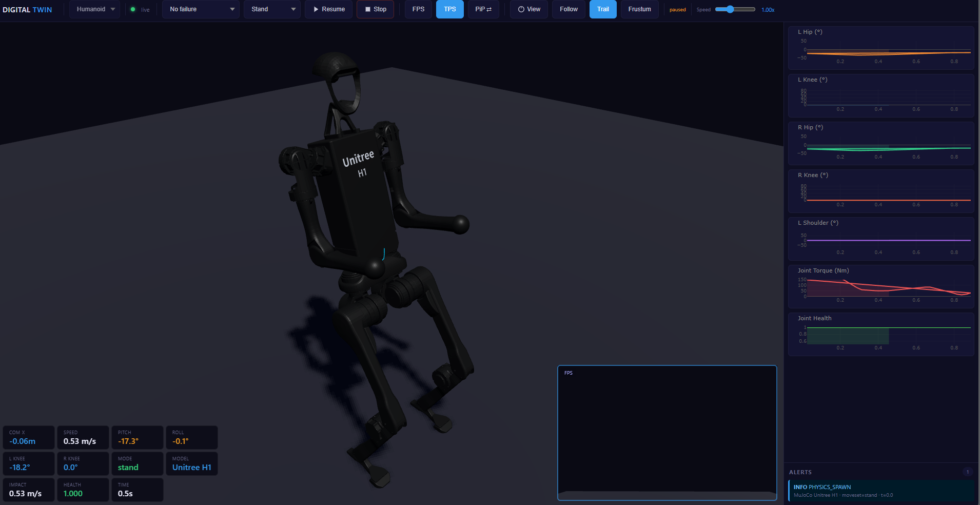Select the L Hip chart

click(881, 48)
